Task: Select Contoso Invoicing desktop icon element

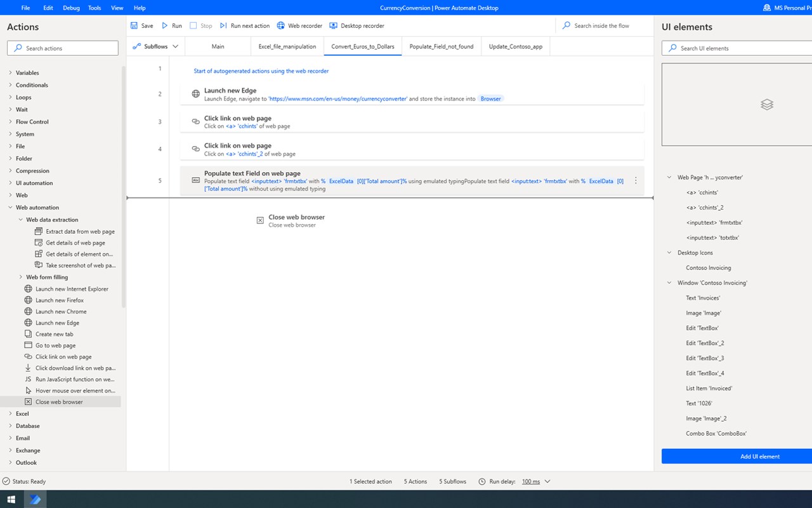Action: 708,268
